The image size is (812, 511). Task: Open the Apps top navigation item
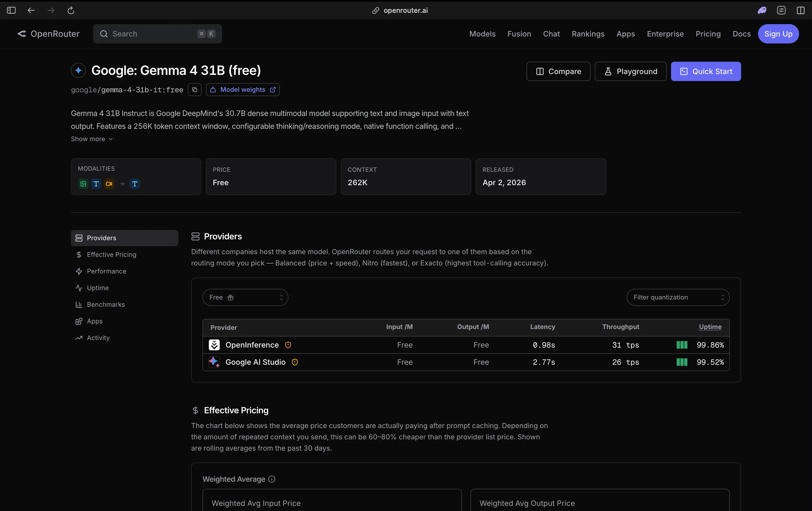pos(626,34)
